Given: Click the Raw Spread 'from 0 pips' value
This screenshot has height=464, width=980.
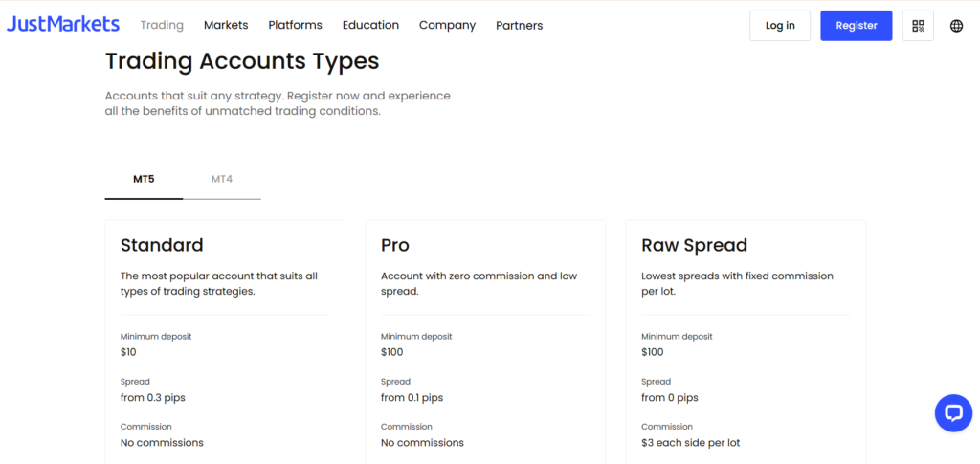Looking at the screenshot, I should point(669,398).
